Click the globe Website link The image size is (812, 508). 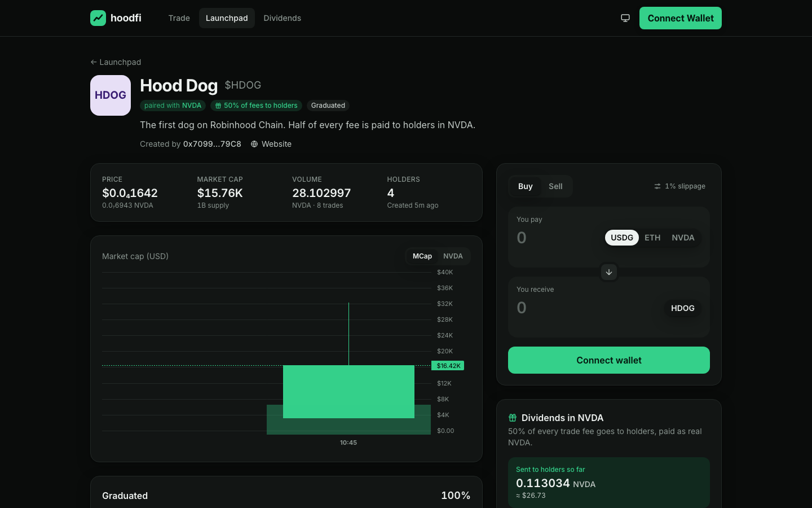coord(271,144)
